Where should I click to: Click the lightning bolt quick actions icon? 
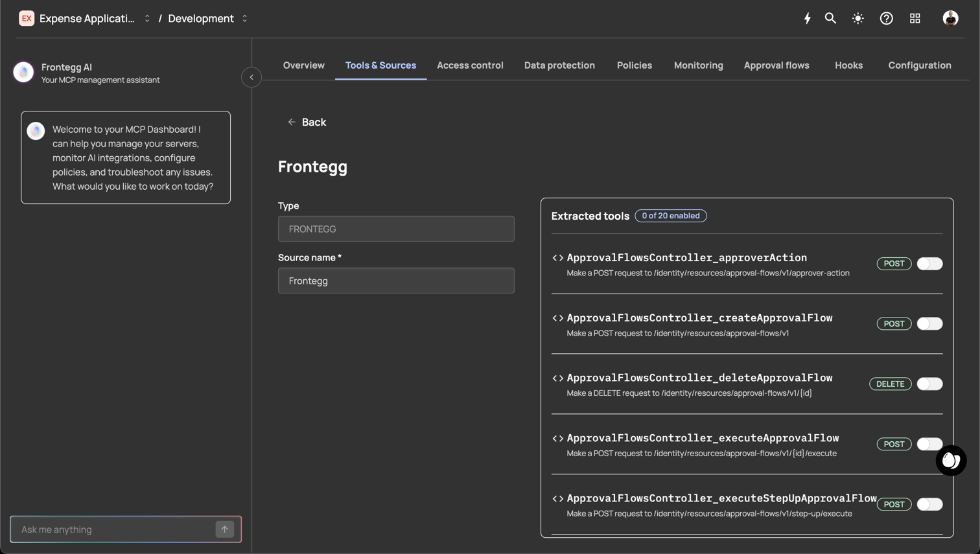[x=807, y=19]
